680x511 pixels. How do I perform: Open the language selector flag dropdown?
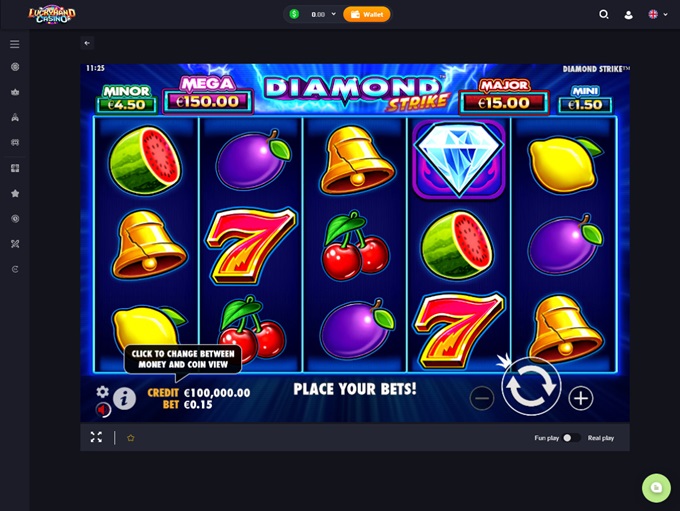point(657,14)
